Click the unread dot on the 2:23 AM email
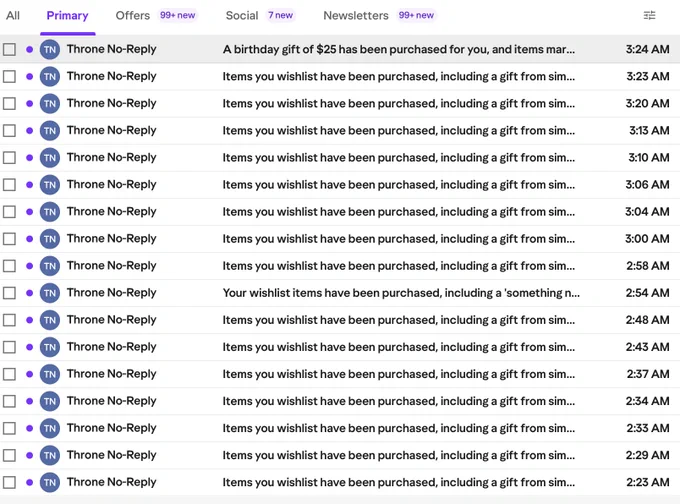The image size is (680, 504). (x=29, y=482)
